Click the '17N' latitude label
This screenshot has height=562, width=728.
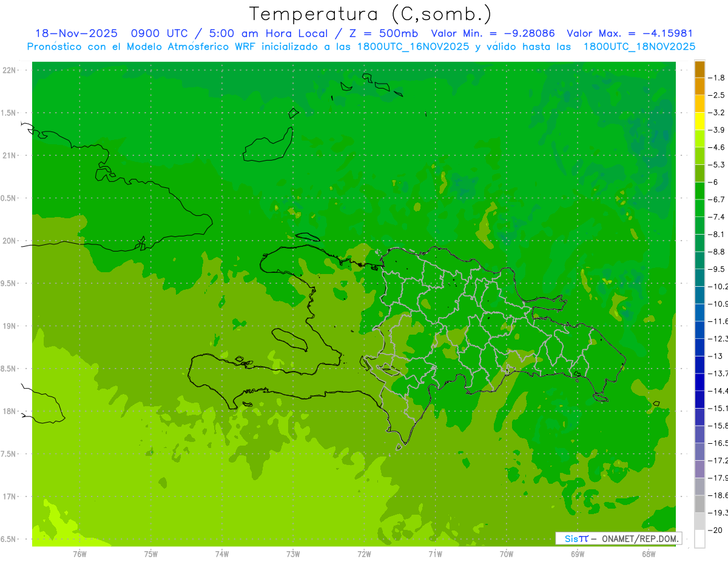pyautogui.click(x=10, y=497)
